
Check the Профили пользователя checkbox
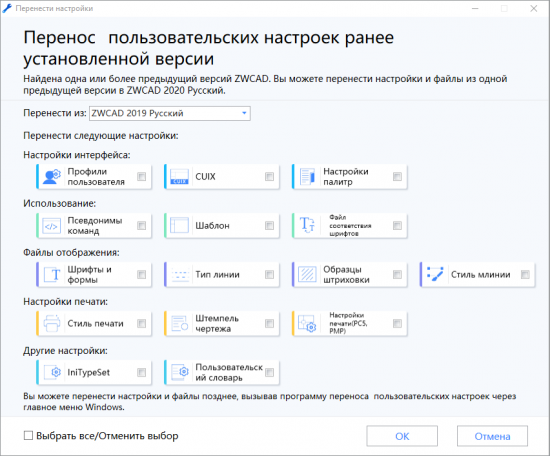(141, 176)
